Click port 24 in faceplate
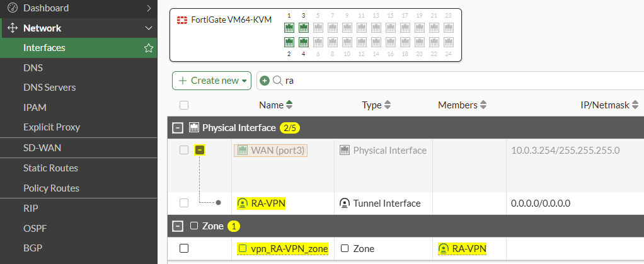644x264 pixels. (x=449, y=42)
